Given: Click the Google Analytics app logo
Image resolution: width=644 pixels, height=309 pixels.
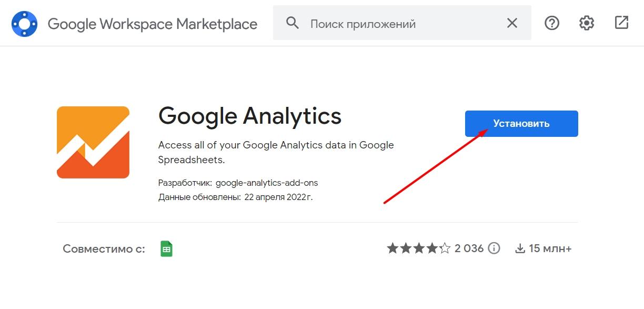Looking at the screenshot, I should pos(93,142).
